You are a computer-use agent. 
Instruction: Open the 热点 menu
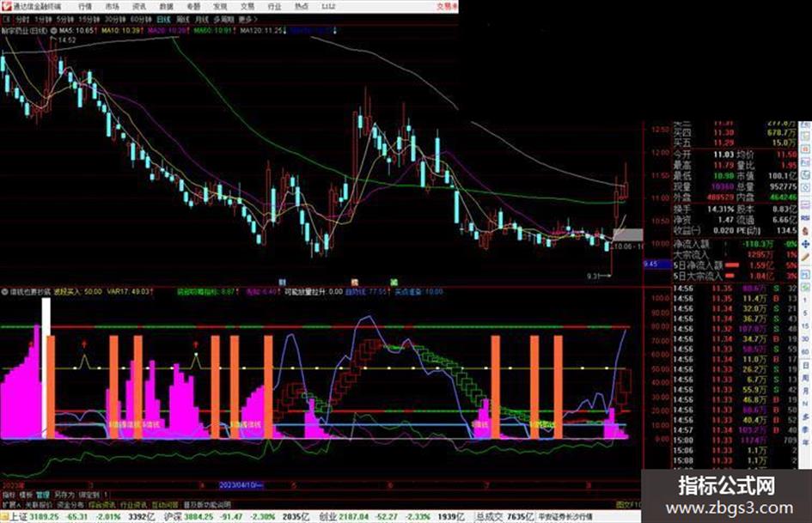302,7
